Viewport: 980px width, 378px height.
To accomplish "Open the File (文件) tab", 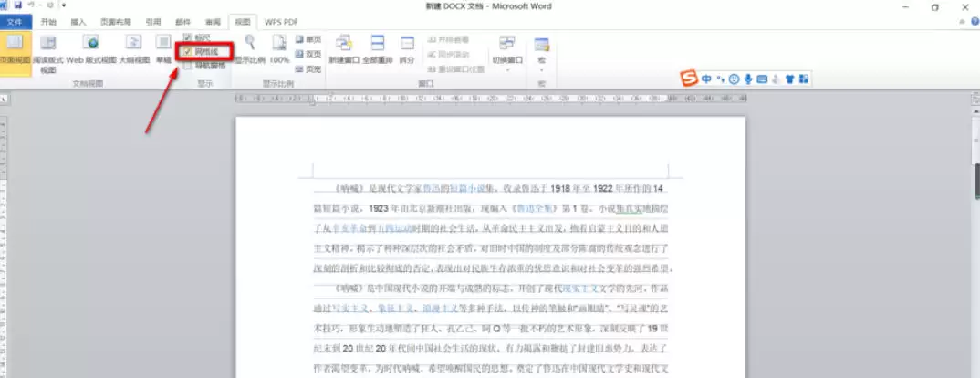I will (16, 22).
